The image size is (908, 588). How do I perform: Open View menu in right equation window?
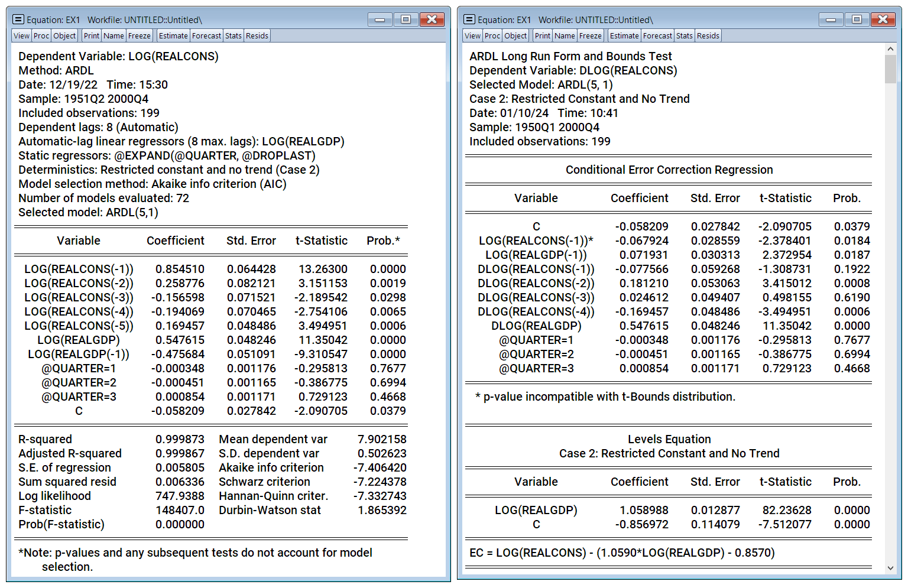473,35
